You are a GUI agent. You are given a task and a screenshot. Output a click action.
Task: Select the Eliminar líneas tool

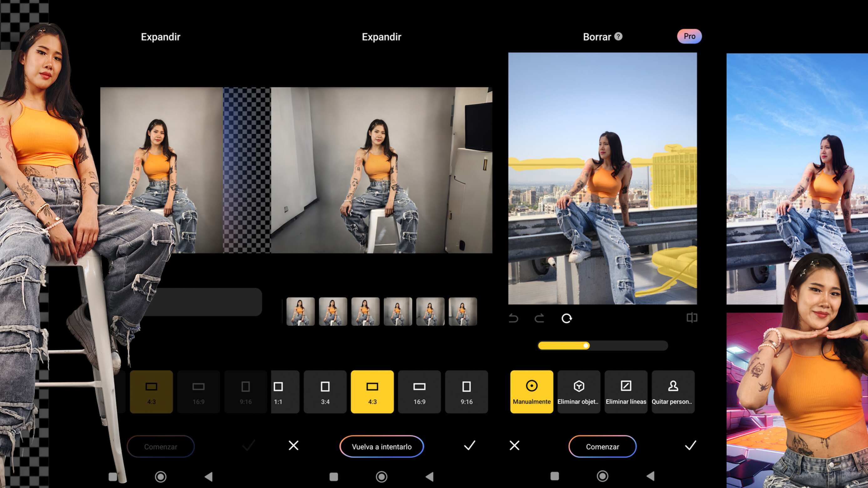click(626, 392)
